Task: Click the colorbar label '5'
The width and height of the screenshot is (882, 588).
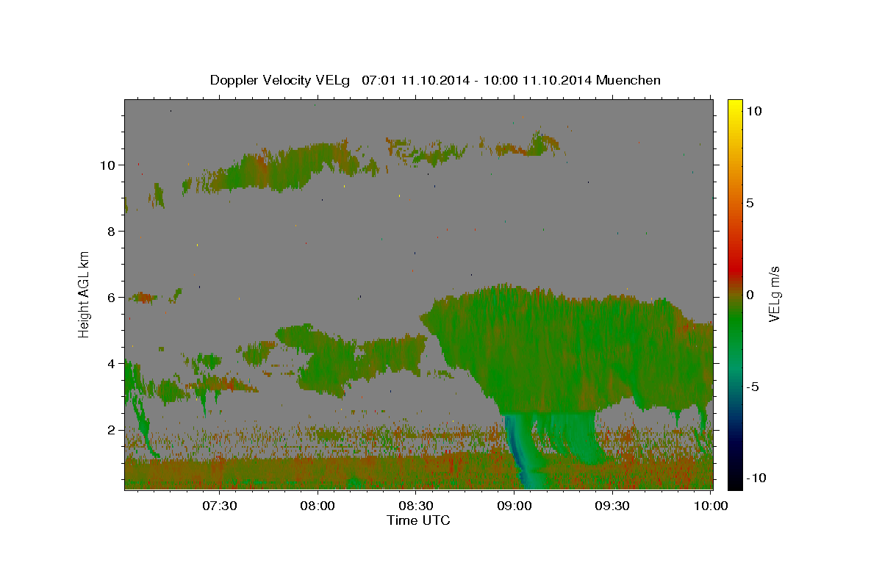Action: pos(750,203)
